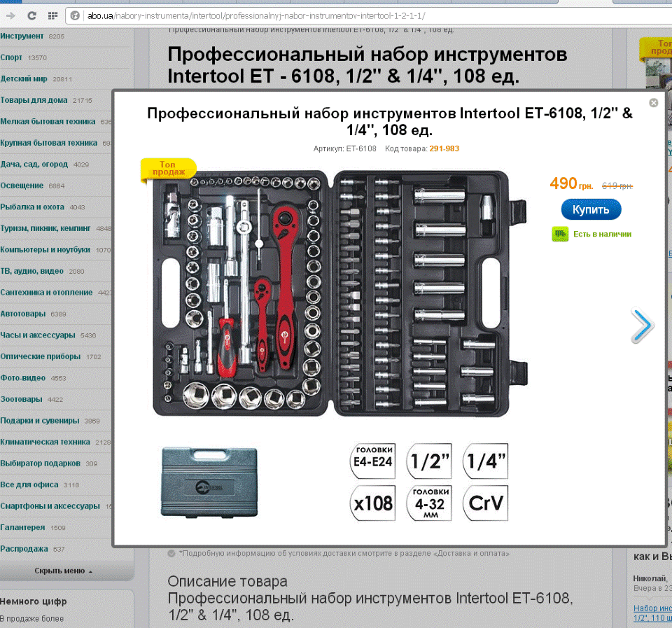Open Автотовары category
The height and width of the screenshot is (628, 672).
(22, 314)
